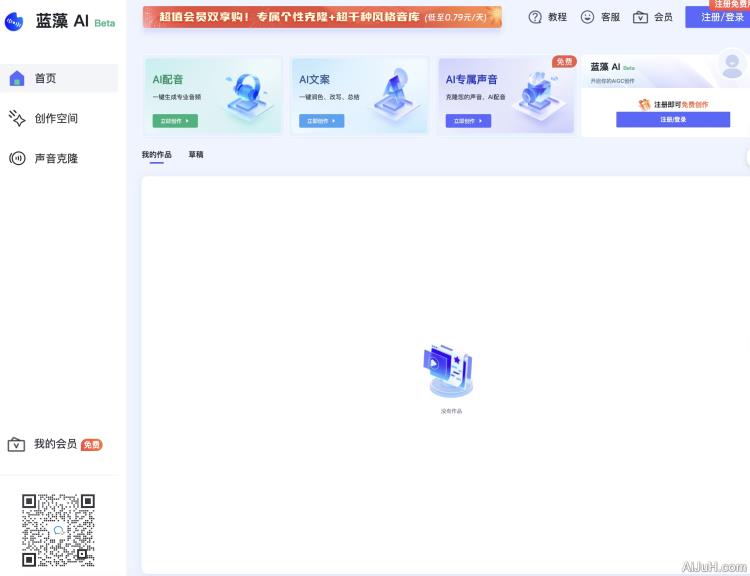
Task: Click 立即创作 on the AI专属声音 card
Action: tap(468, 121)
